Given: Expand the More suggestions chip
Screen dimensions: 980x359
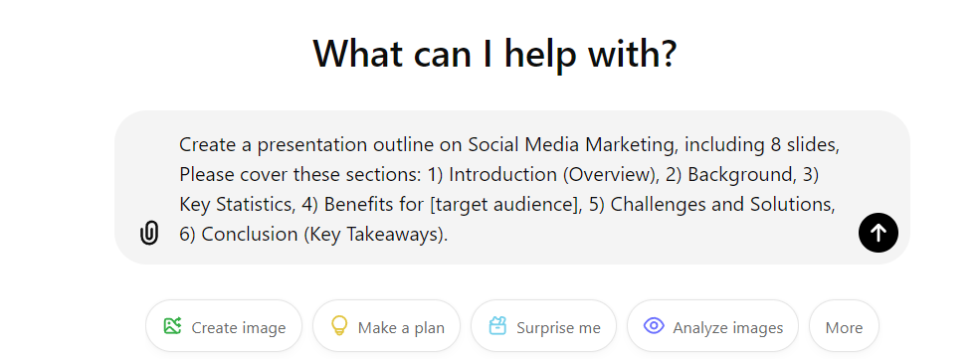Looking at the screenshot, I should coord(844,326).
